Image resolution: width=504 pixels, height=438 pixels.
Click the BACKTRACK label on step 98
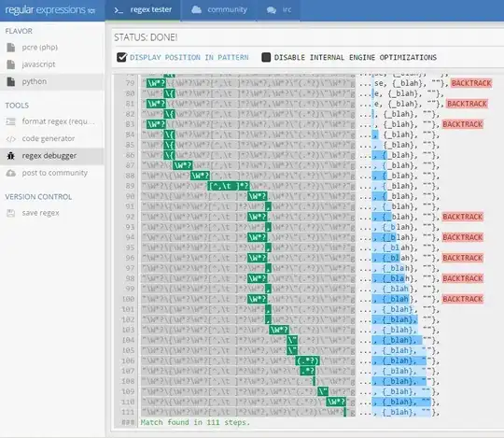pos(463,278)
